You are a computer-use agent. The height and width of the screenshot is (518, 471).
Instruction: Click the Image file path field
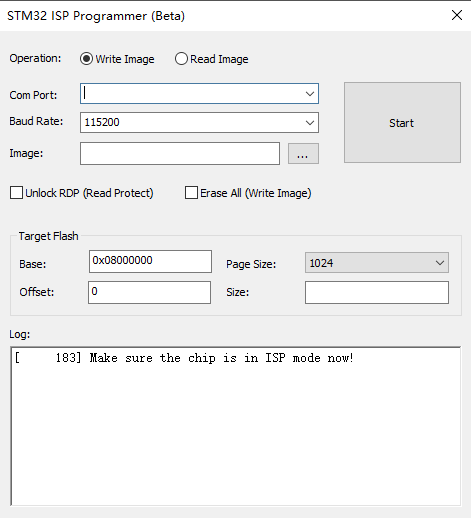click(x=180, y=153)
